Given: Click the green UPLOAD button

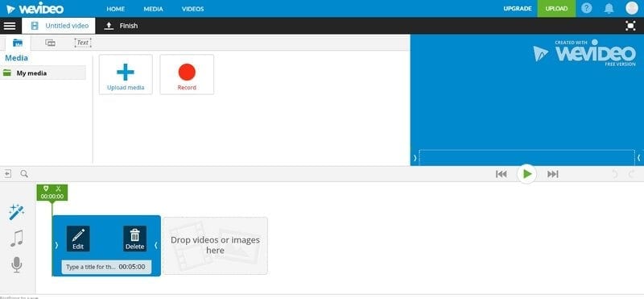Looking at the screenshot, I should (556, 8).
